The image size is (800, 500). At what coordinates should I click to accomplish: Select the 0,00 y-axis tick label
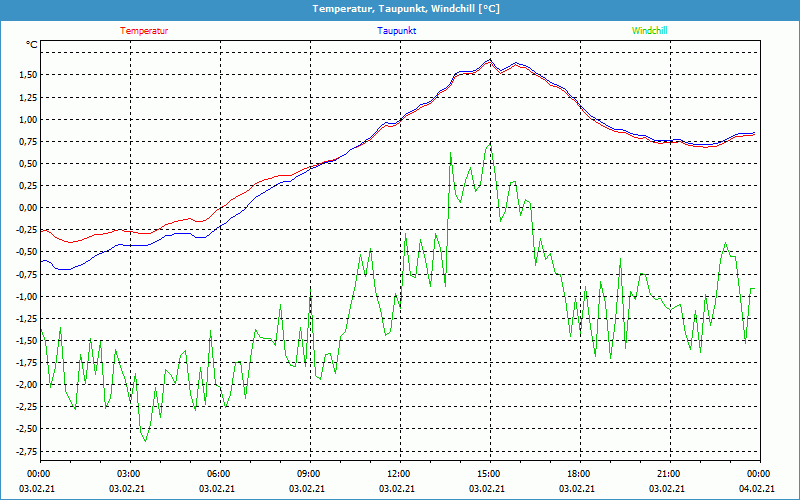click(26, 208)
